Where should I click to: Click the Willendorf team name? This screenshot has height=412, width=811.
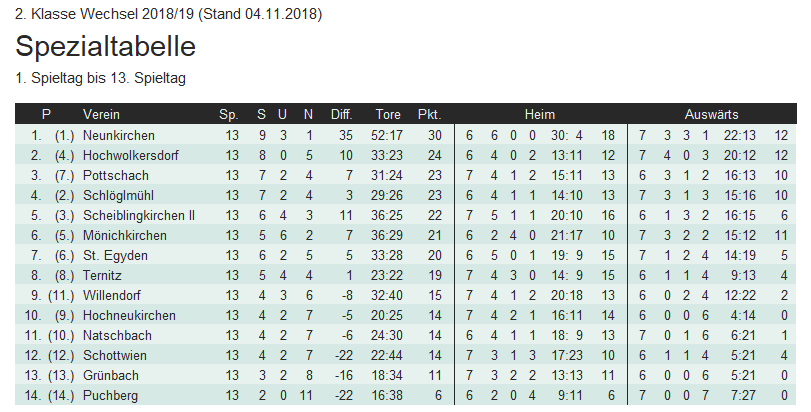(113, 295)
